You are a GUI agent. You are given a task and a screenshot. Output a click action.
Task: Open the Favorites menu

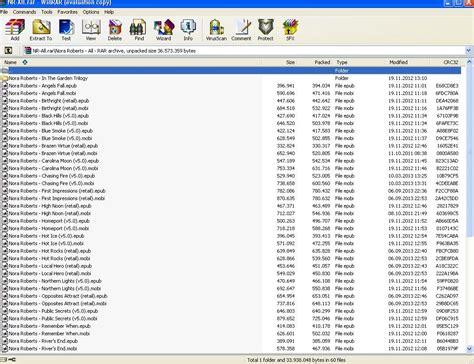click(x=67, y=12)
